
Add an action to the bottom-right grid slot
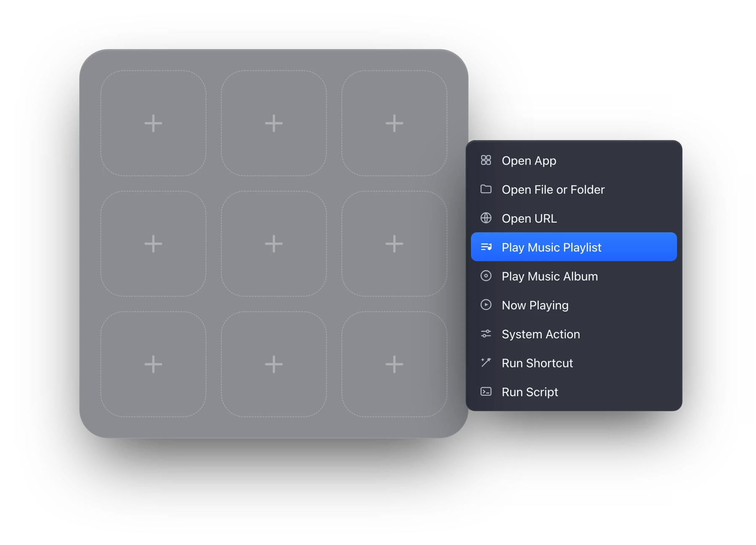(394, 364)
